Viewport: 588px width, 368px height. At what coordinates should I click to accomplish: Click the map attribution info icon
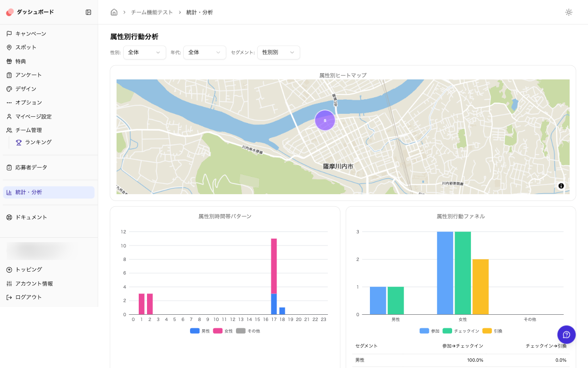click(x=561, y=186)
